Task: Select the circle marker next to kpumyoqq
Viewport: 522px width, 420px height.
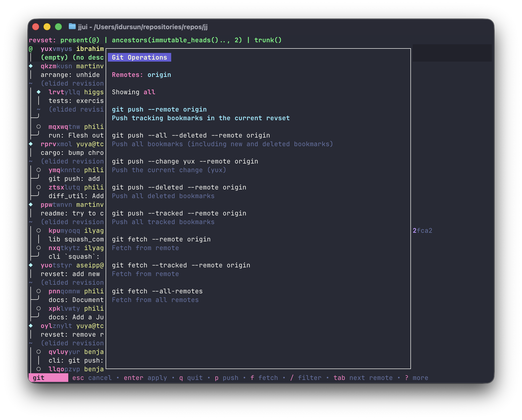Action: point(39,231)
